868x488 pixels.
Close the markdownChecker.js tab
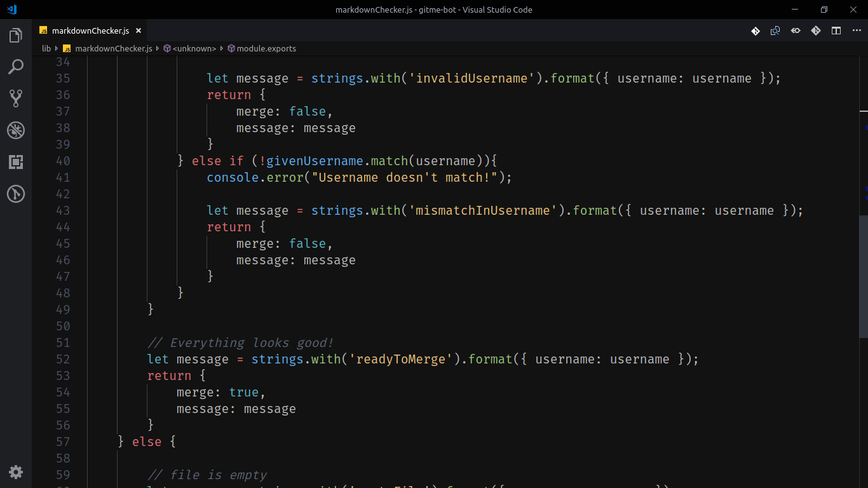click(138, 29)
